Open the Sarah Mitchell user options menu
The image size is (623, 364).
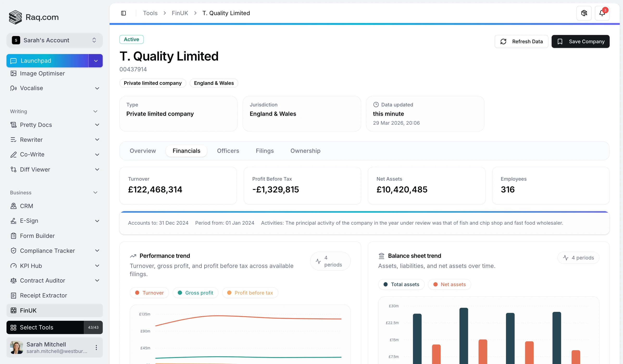coord(96,347)
